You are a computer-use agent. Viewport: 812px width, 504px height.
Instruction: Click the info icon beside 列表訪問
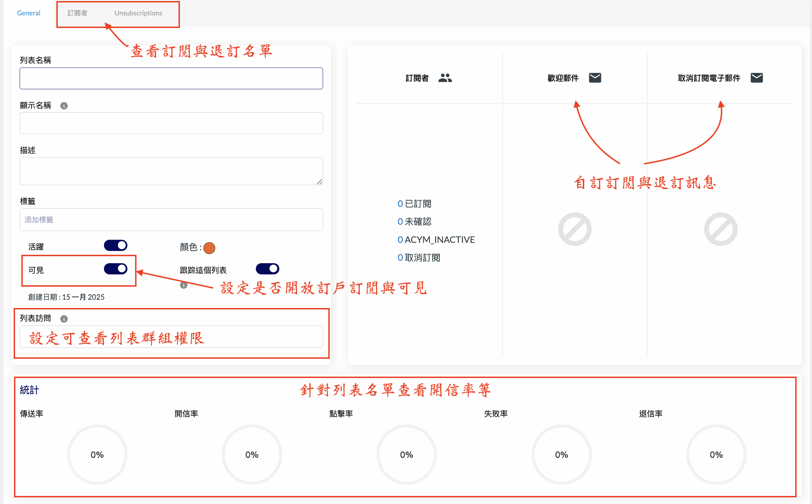[64, 319]
